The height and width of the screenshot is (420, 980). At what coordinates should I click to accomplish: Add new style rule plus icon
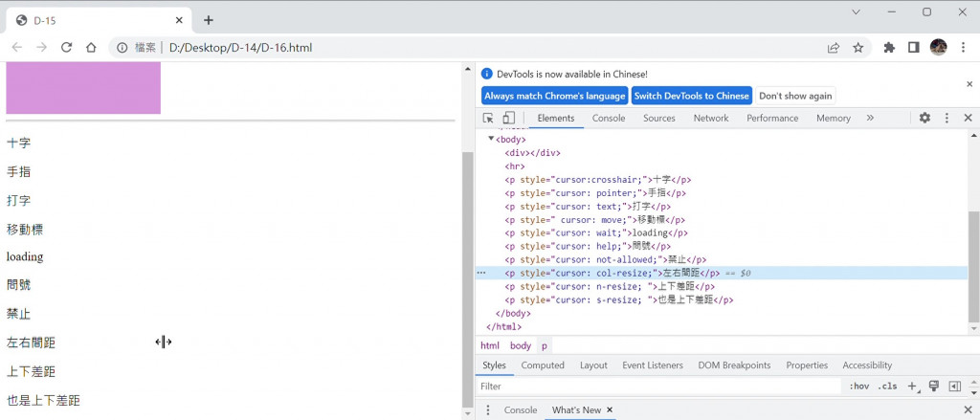[912, 387]
